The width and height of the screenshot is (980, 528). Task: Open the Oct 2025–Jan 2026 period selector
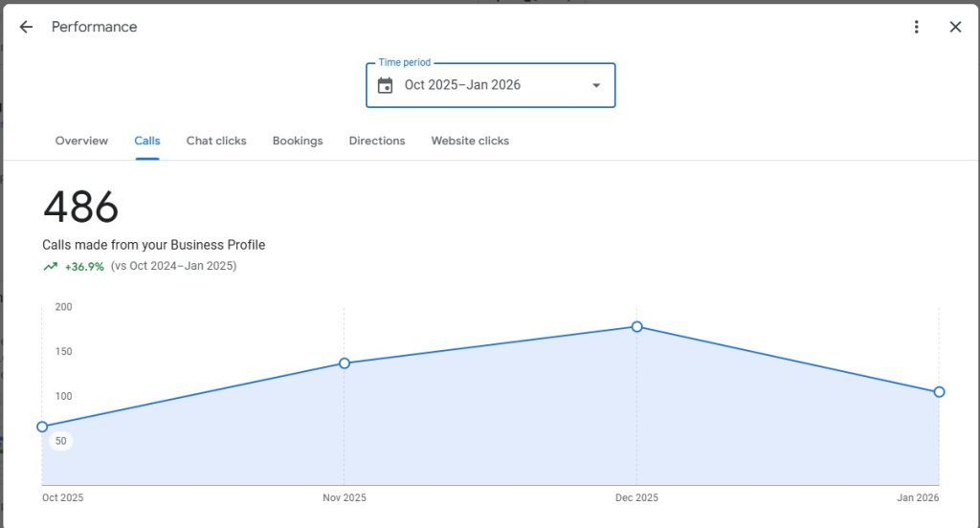[x=490, y=85]
